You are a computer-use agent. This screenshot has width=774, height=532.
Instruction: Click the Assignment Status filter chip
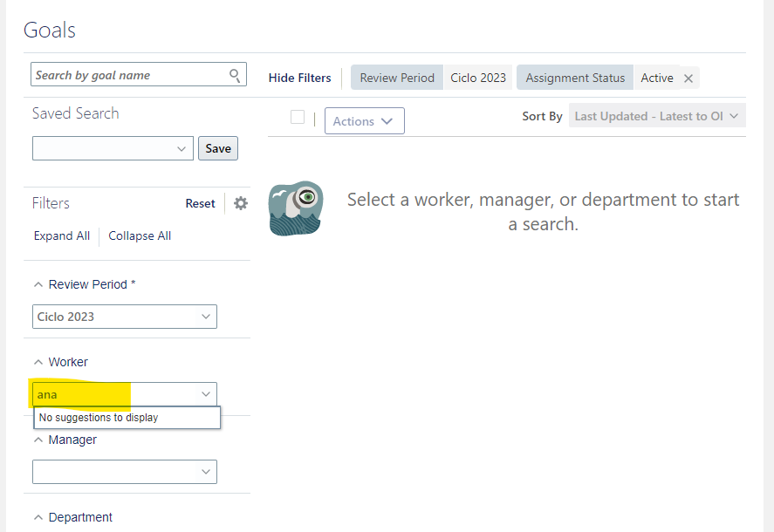tap(575, 78)
